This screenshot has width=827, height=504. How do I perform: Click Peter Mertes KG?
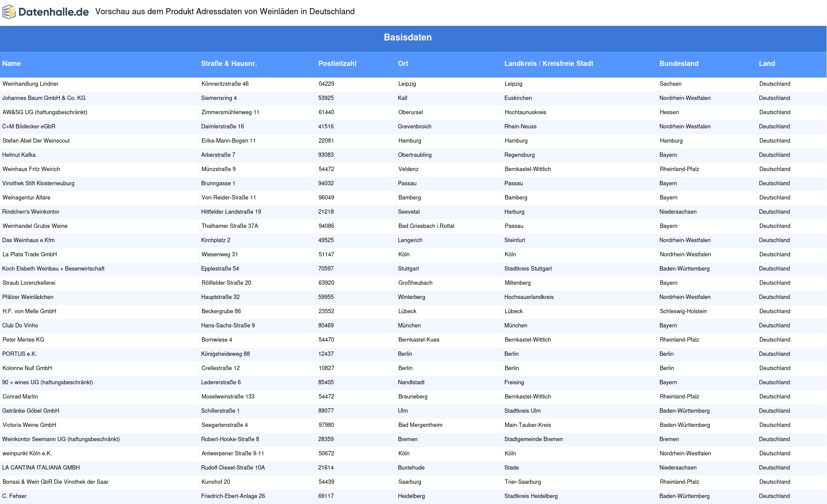[x=23, y=340]
